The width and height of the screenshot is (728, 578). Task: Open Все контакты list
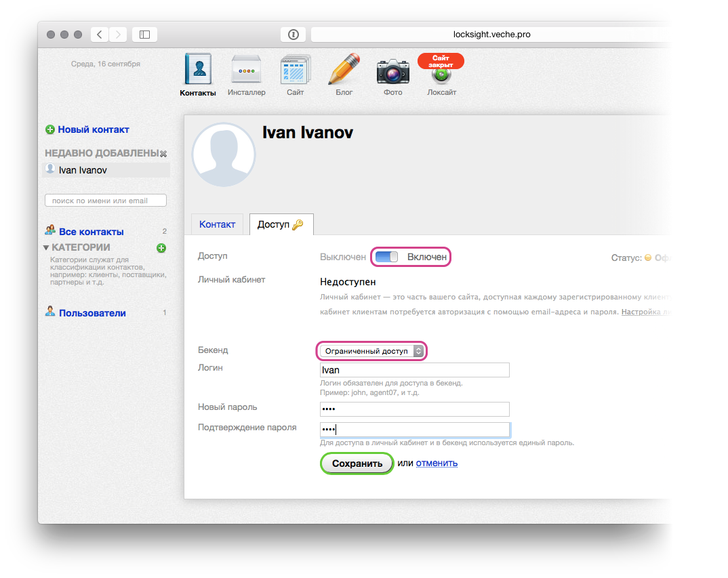pos(92,232)
